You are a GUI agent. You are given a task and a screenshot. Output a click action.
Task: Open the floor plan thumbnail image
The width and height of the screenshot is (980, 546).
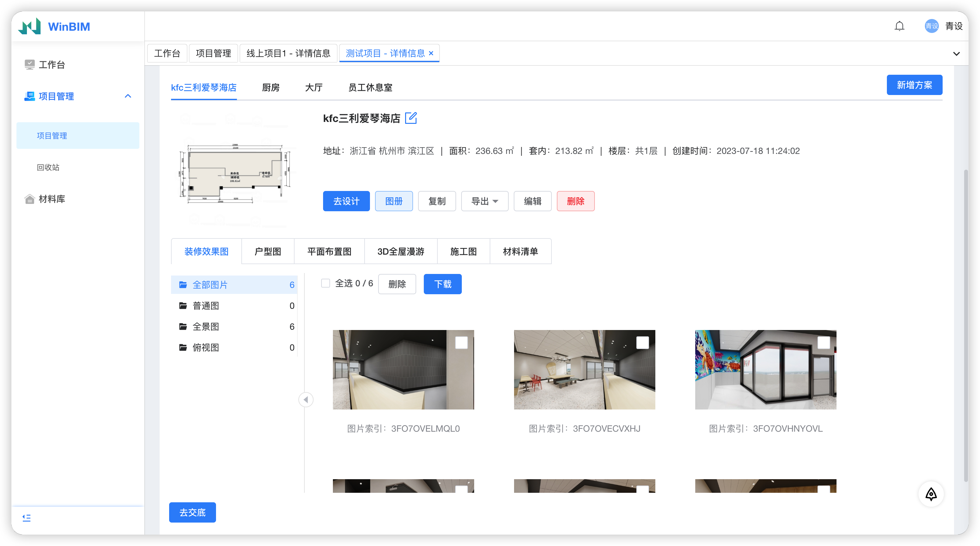pos(234,173)
